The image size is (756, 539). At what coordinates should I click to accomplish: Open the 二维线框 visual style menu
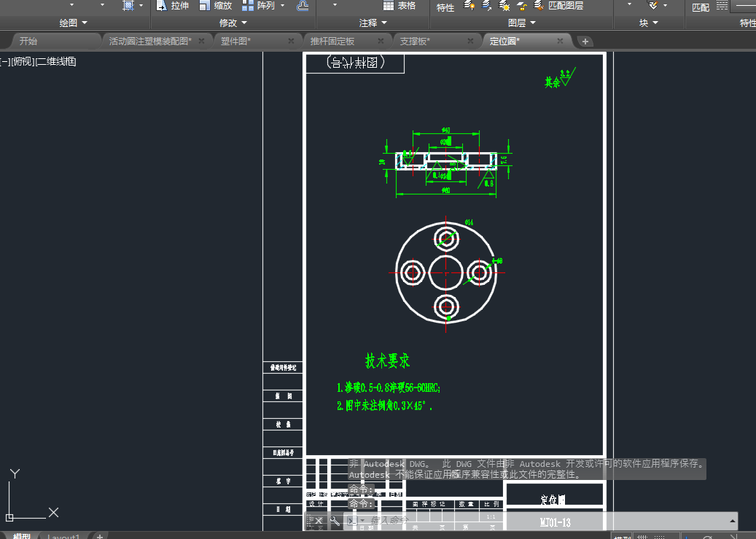tap(56, 61)
